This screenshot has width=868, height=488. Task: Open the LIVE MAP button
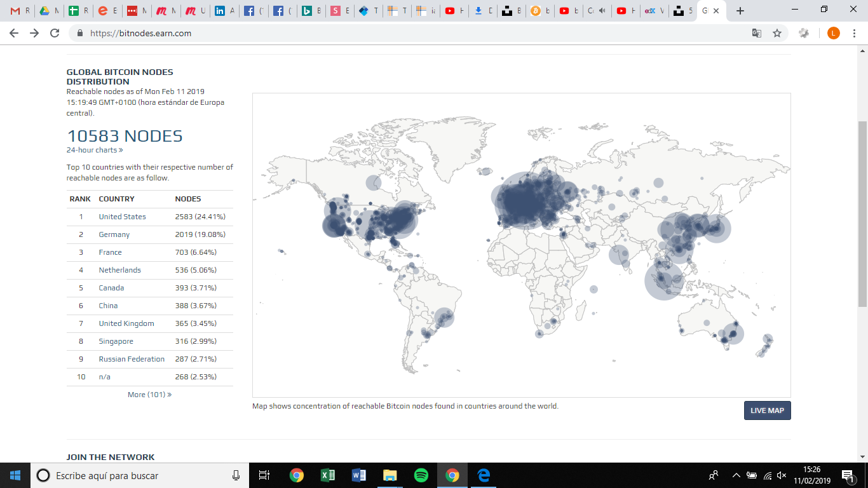coord(767,410)
